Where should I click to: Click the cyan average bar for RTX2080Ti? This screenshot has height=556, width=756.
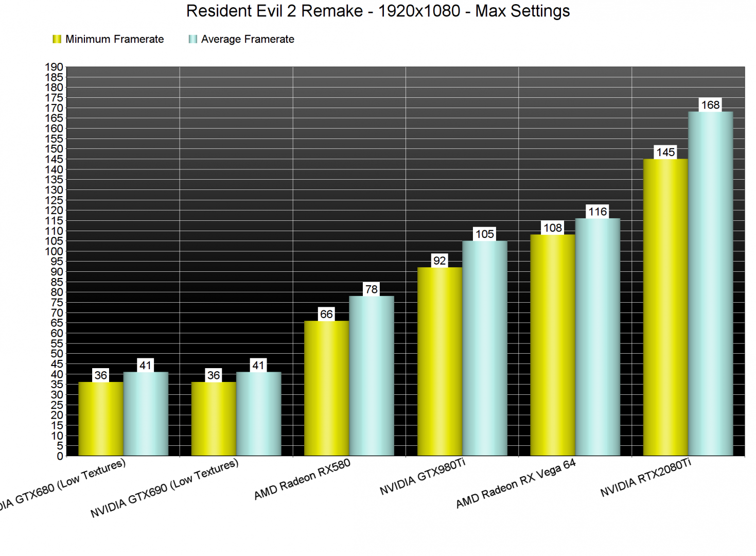[710, 283]
